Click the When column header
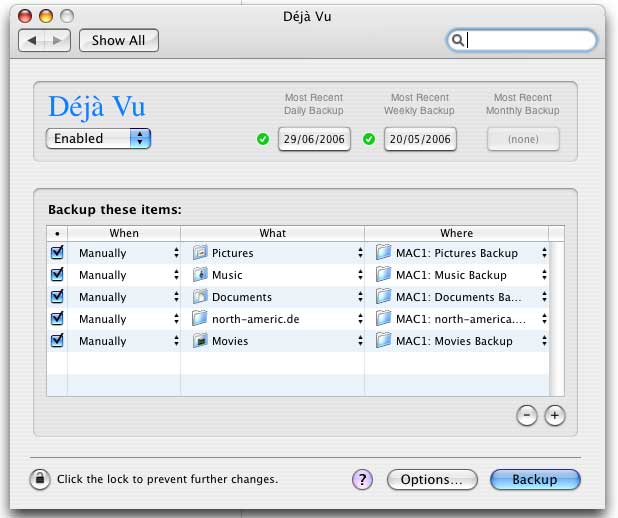Image resolution: width=618 pixels, height=518 pixels. [123, 233]
